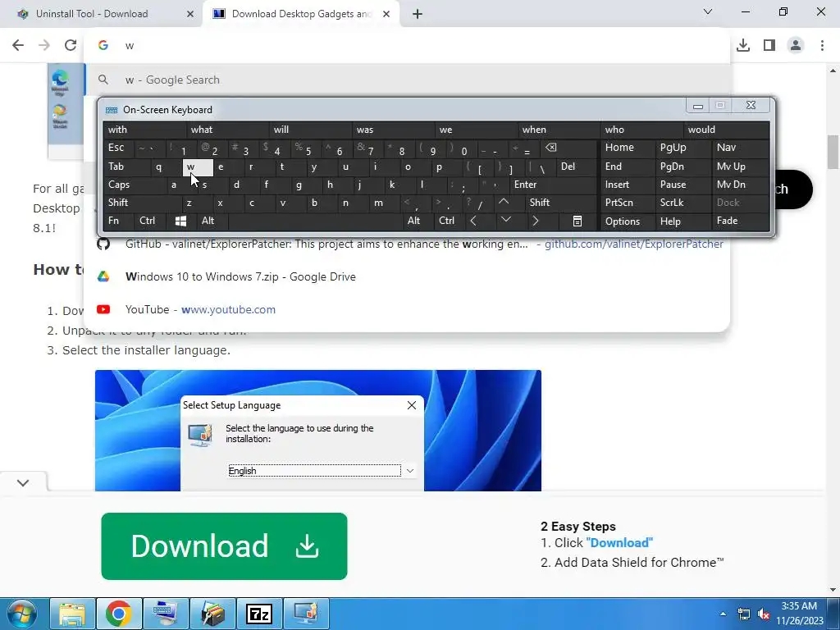Click the context menu key on keyboard
The width and height of the screenshot is (840, 630).
(x=577, y=221)
